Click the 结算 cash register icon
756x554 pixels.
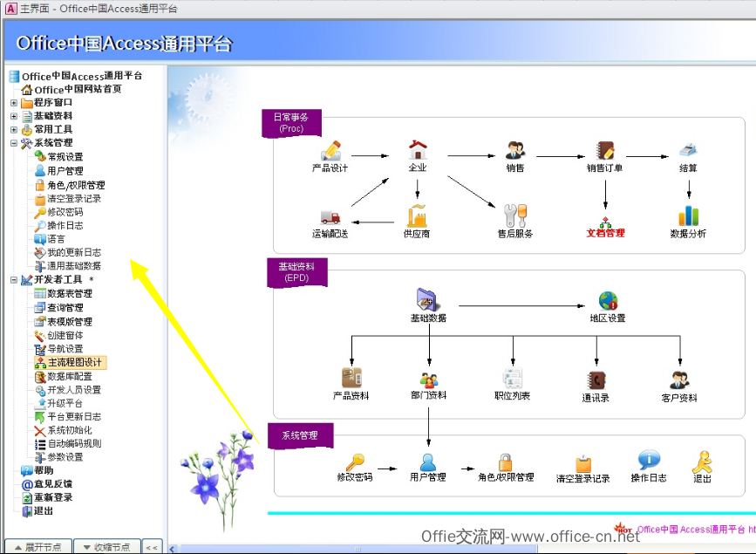pyautogui.click(x=688, y=150)
